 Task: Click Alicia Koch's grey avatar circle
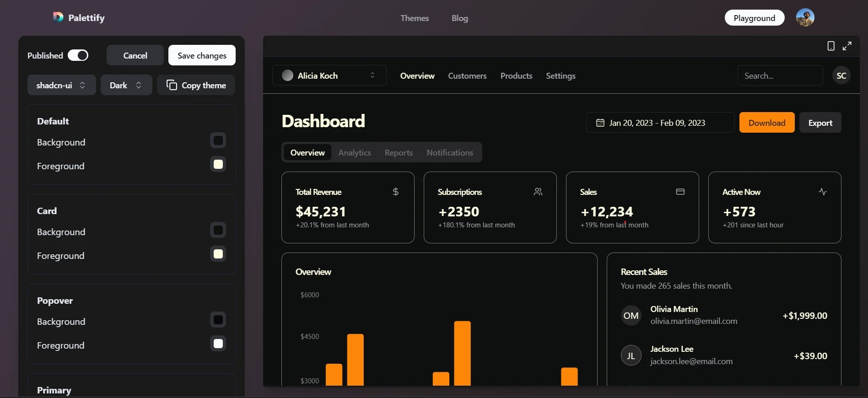coord(287,75)
